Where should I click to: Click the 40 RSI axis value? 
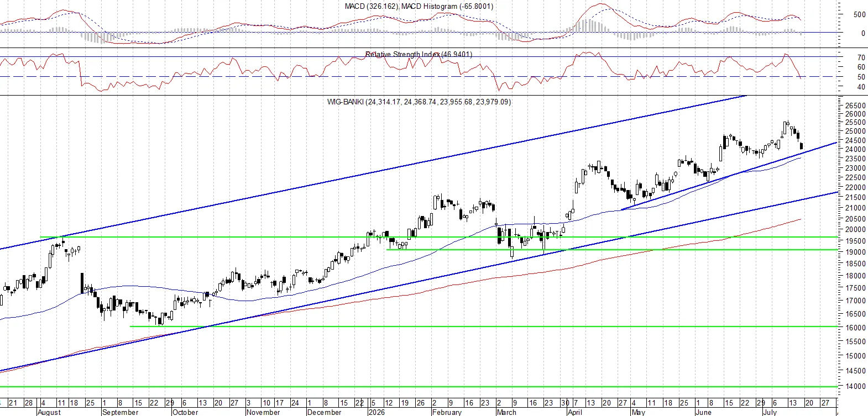click(861, 87)
